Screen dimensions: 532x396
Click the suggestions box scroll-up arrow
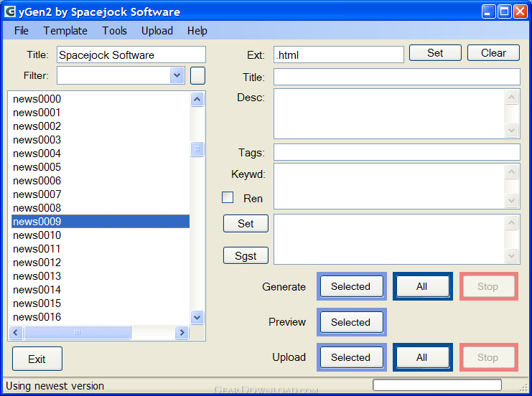pos(512,223)
